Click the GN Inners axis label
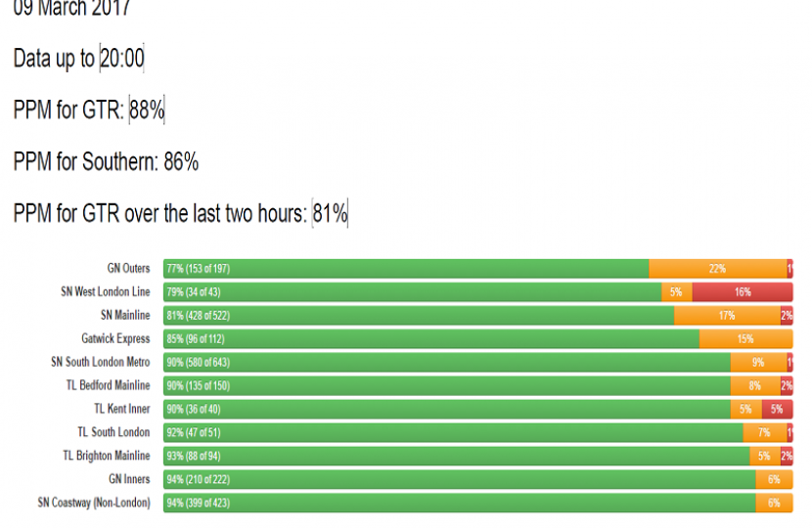812x528 pixels. [x=129, y=479]
